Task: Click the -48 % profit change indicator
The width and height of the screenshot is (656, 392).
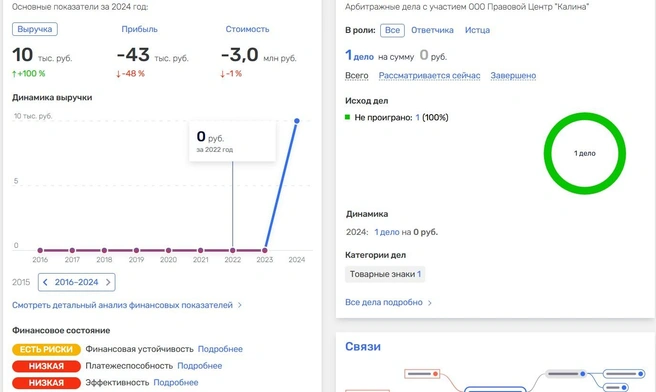Action: click(130, 74)
